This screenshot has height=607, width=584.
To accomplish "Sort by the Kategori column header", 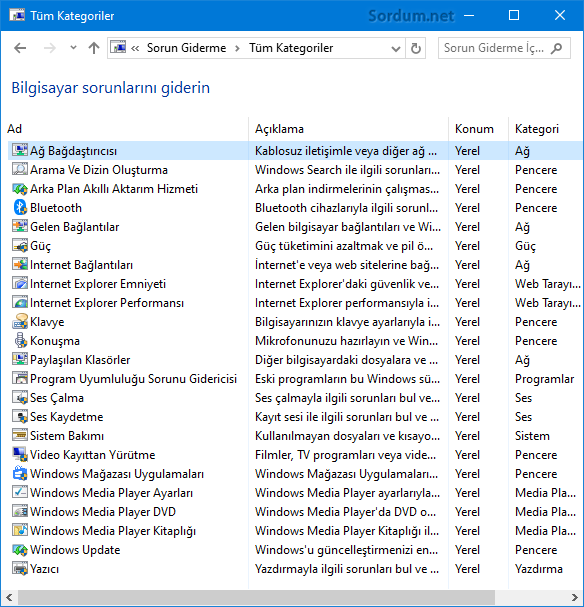I will click(x=546, y=129).
